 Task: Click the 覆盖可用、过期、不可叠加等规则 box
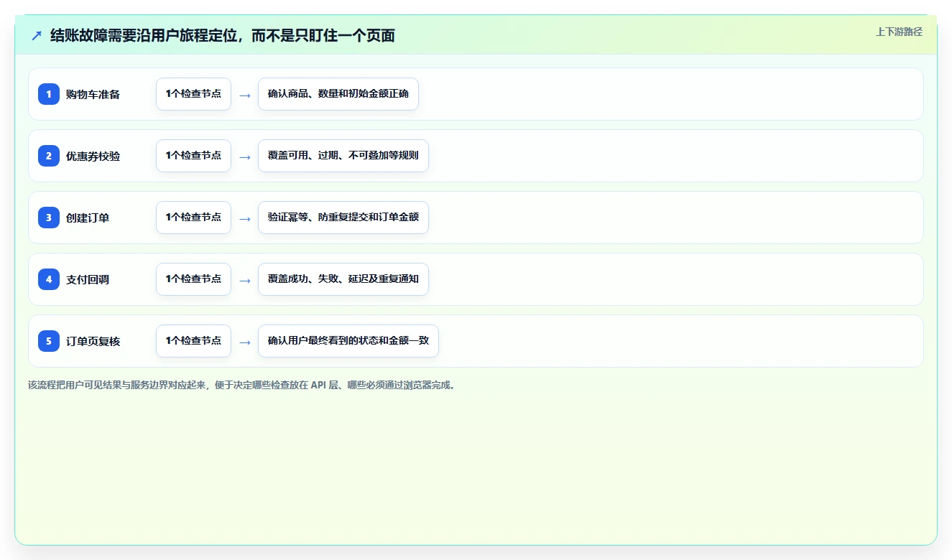pos(343,156)
